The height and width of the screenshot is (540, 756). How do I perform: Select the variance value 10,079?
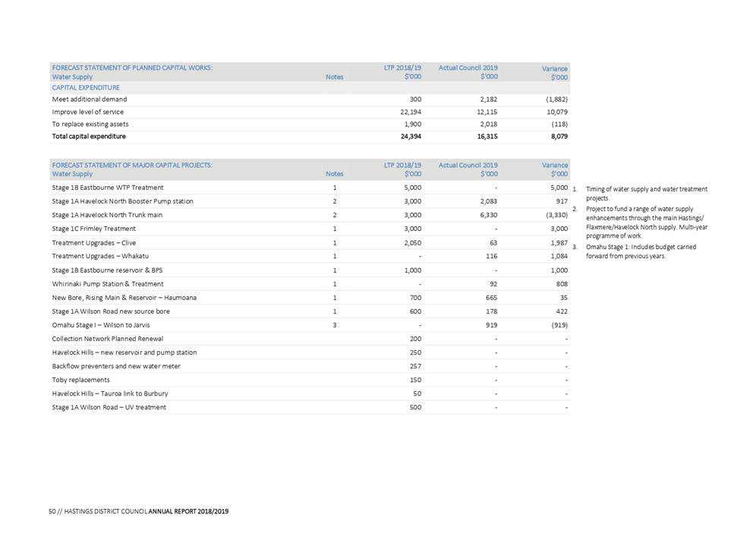(557, 112)
